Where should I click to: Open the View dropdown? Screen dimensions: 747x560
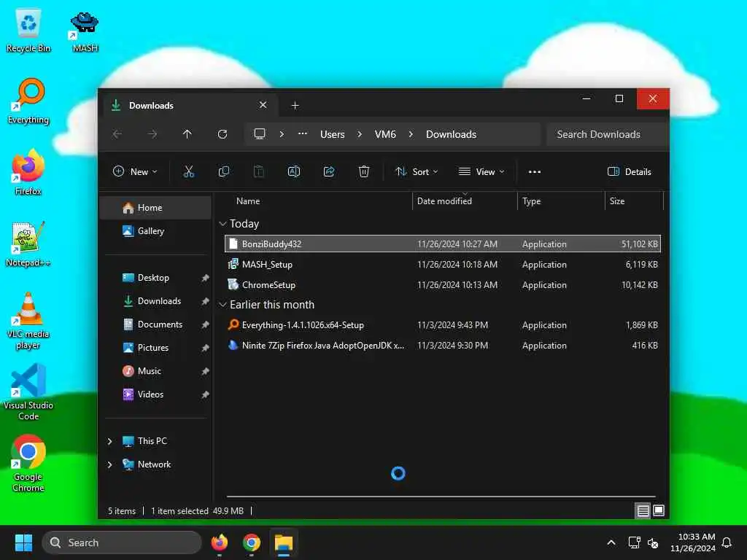click(x=481, y=172)
